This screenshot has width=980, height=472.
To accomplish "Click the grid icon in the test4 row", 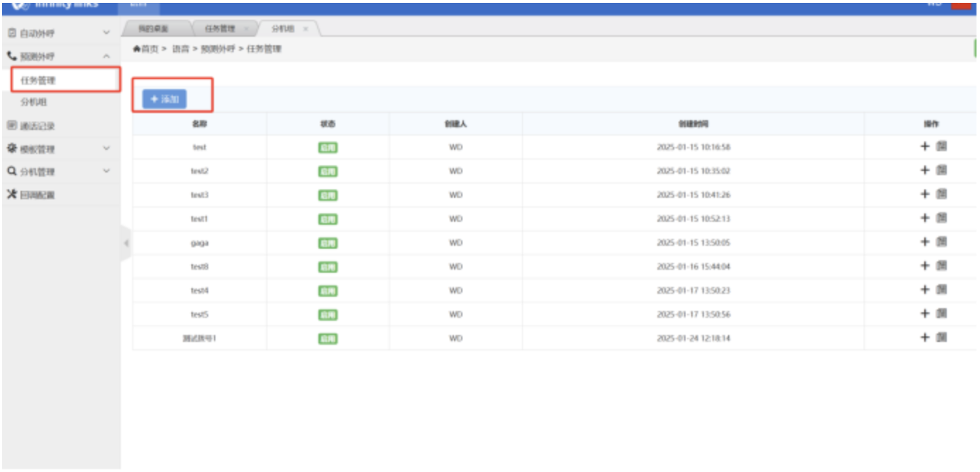I will click(x=941, y=290).
